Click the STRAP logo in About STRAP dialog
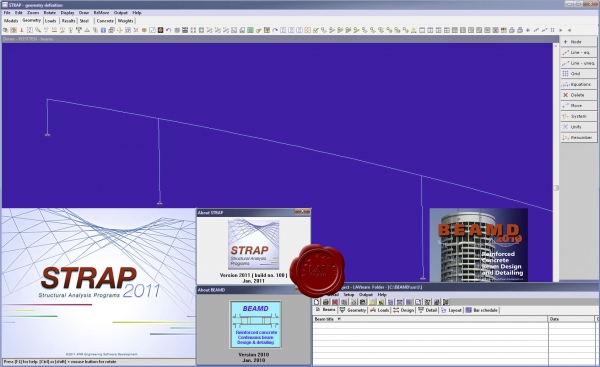Image resolution: width=600 pixels, height=367 pixels. 253,244
